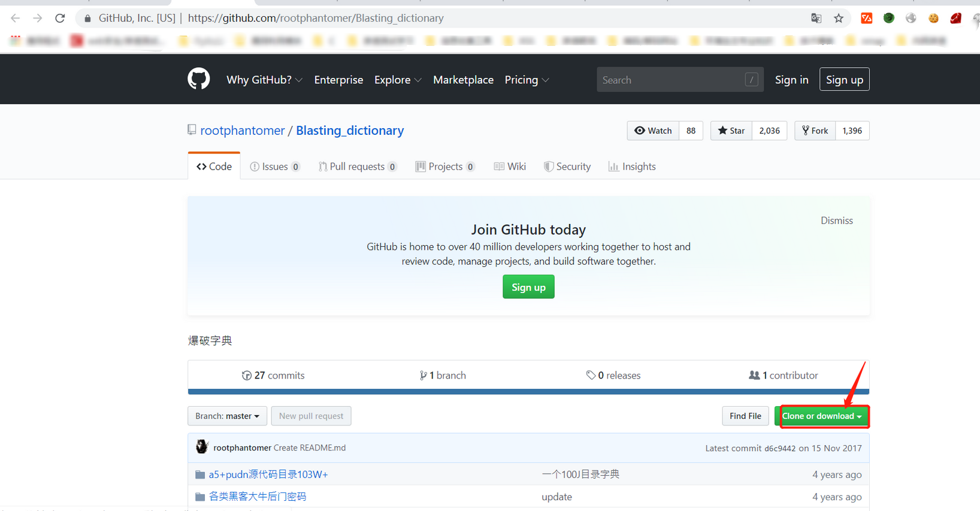Open Branch: master dropdown

[x=227, y=416]
